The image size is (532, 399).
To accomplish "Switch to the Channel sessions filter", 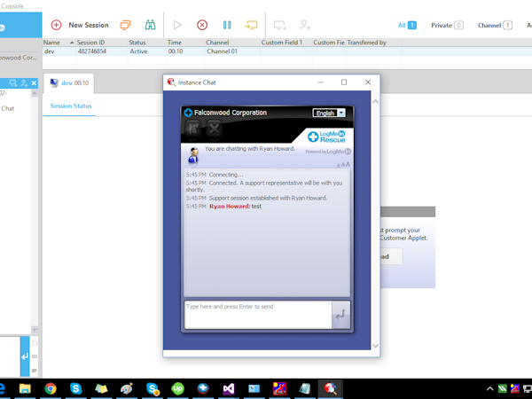I will click(x=495, y=25).
